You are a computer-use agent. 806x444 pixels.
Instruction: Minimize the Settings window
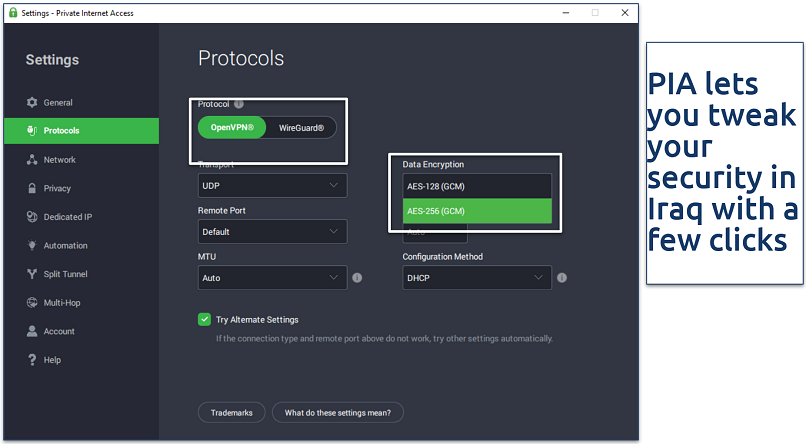click(566, 12)
